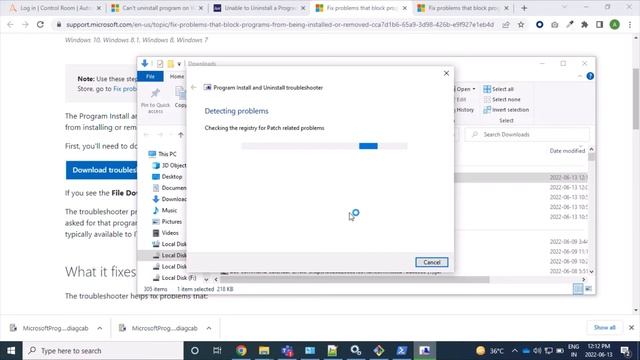640x360 pixels.
Task: Click the Detecting problems progress bar
Action: 324,146
